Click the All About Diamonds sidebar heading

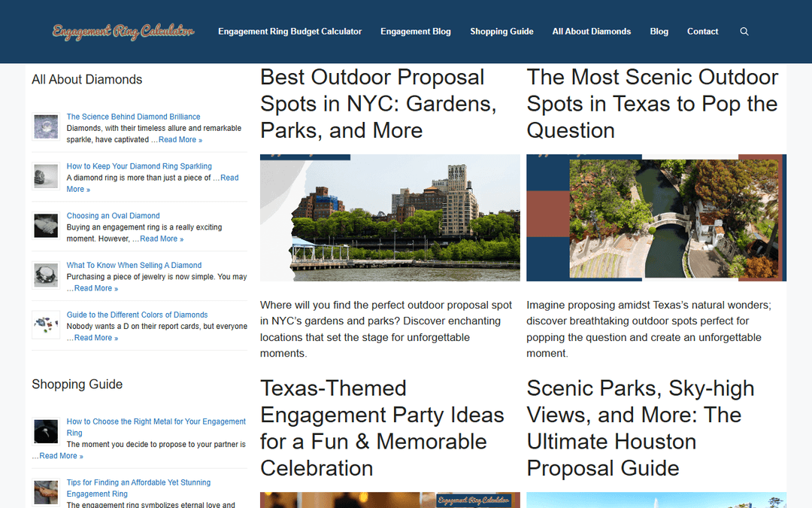(87, 79)
